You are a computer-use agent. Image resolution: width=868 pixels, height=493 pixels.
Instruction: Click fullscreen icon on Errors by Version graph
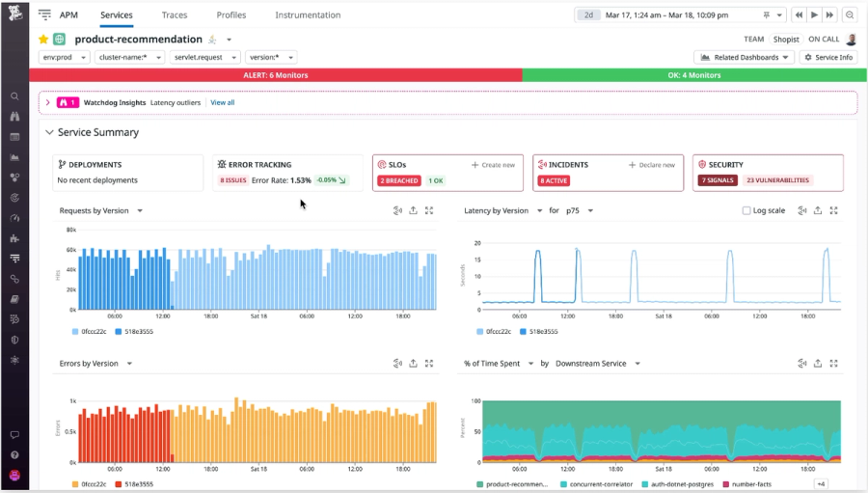tap(429, 364)
